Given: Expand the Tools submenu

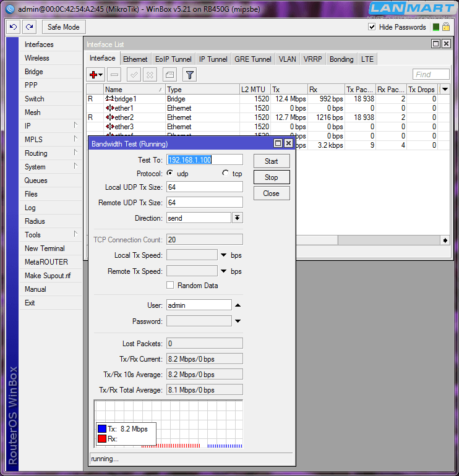Looking at the screenshot, I should pos(75,234).
